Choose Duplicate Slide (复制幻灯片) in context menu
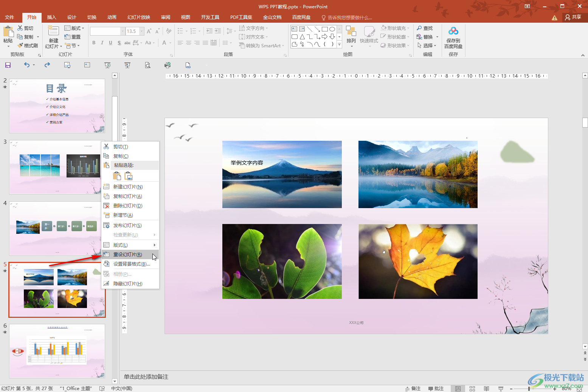The width and height of the screenshot is (588, 392). point(130,196)
